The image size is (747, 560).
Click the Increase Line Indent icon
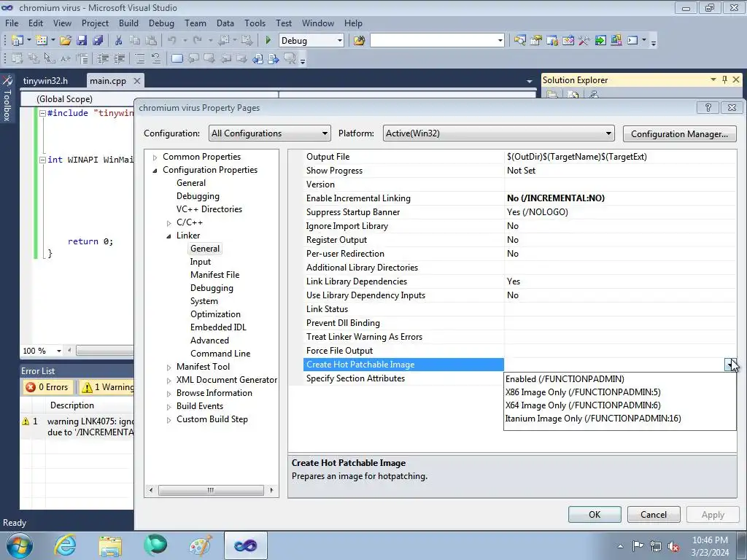click(119, 58)
